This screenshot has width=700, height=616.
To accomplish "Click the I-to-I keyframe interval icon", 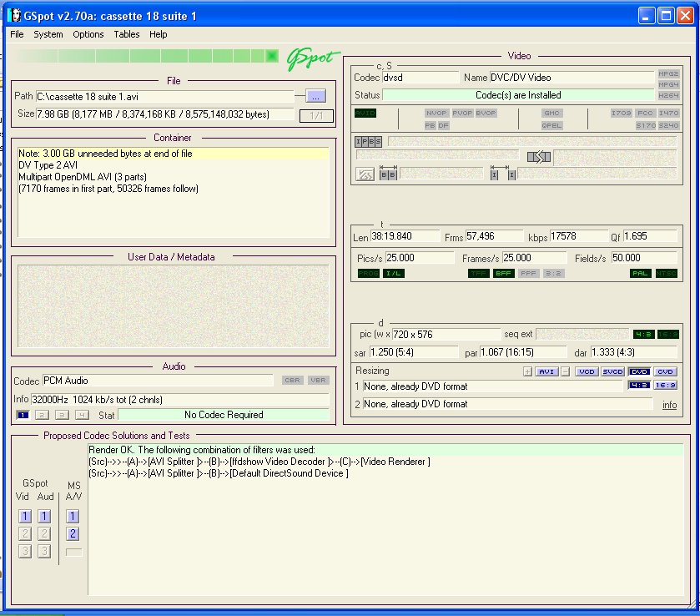I will click(x=502, y=173).
